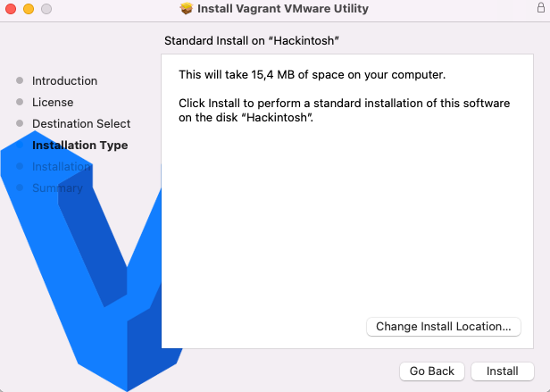This screenshot has height=392, width=550.
Task: Click the lock icon in title bar
Action: pos(541,8)
